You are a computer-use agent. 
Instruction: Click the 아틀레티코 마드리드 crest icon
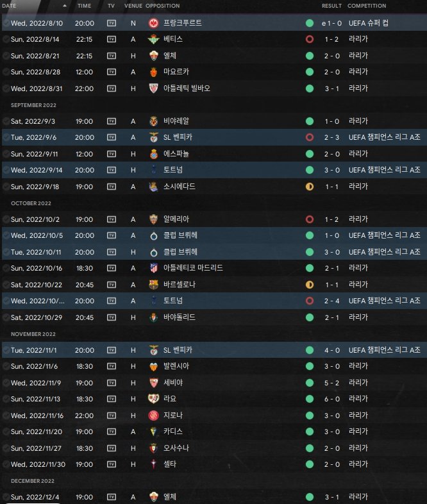(x=154, y=268)
